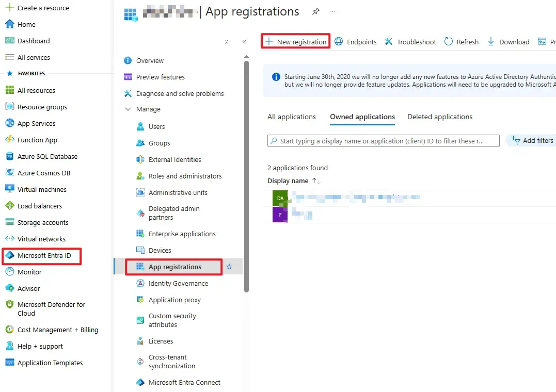The height and width of the screenshot is (392, 556).
Task: Collapse the resource menu with double chevron
Action: [x=244, y=42]
